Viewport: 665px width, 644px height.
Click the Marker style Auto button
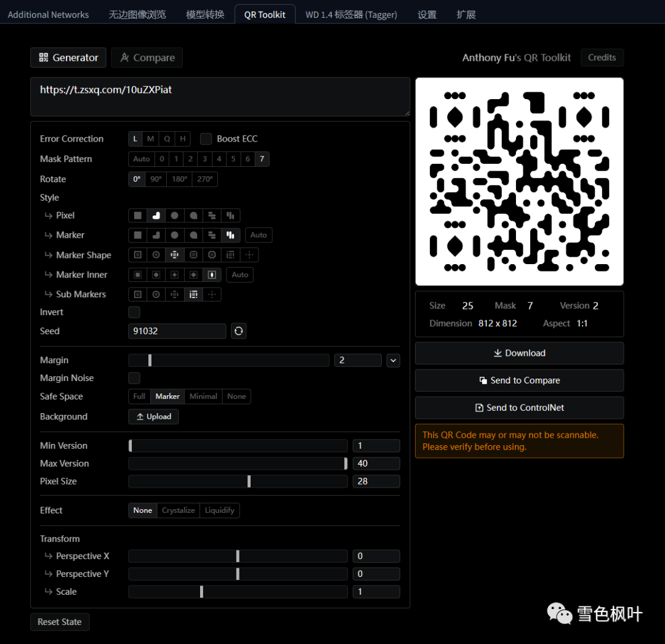(x=258, y=235)
